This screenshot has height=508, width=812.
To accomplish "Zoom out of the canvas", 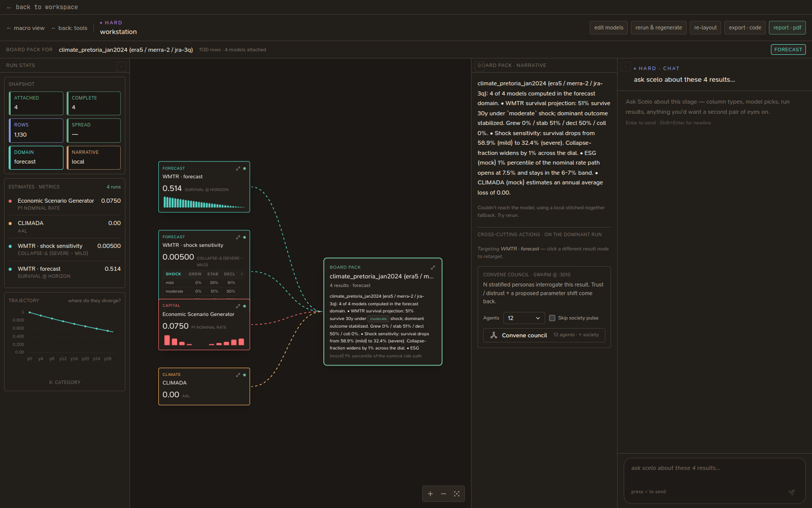I will pyautogui.click(x=444, y=494).
